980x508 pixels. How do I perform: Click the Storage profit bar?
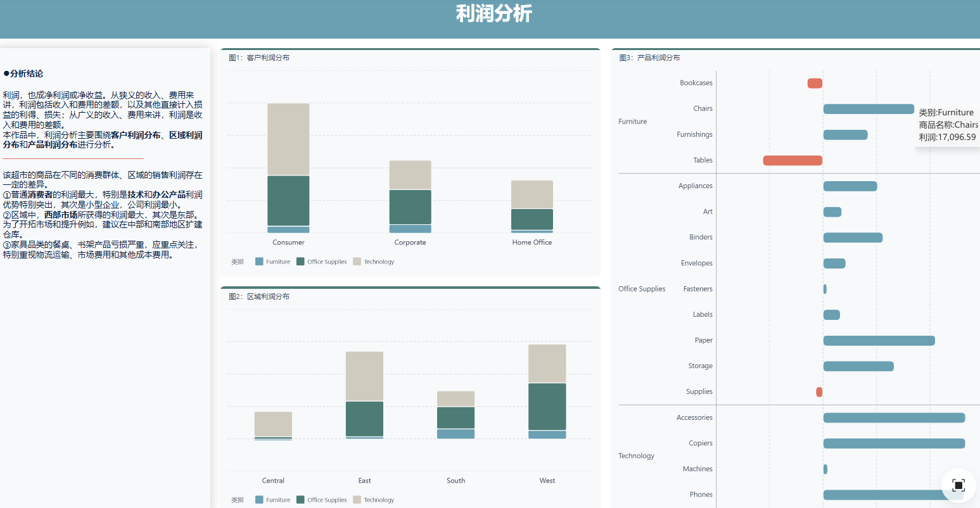click(858, 366)
